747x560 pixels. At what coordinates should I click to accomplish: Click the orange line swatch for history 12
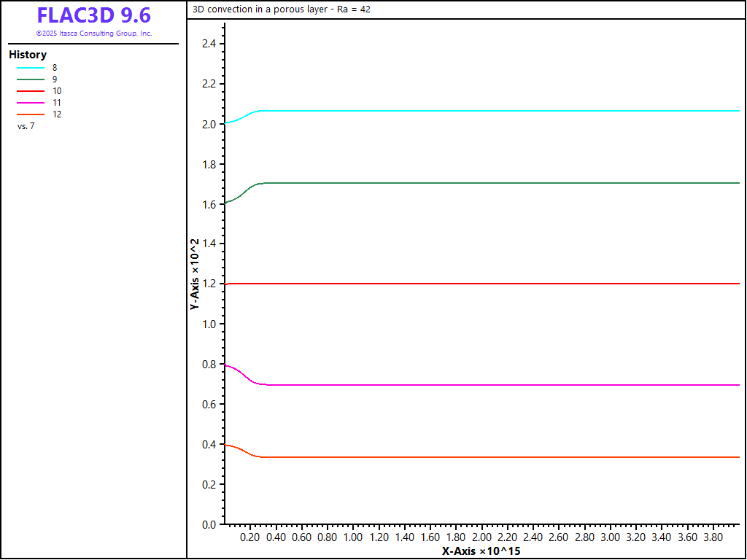point(31,114)
